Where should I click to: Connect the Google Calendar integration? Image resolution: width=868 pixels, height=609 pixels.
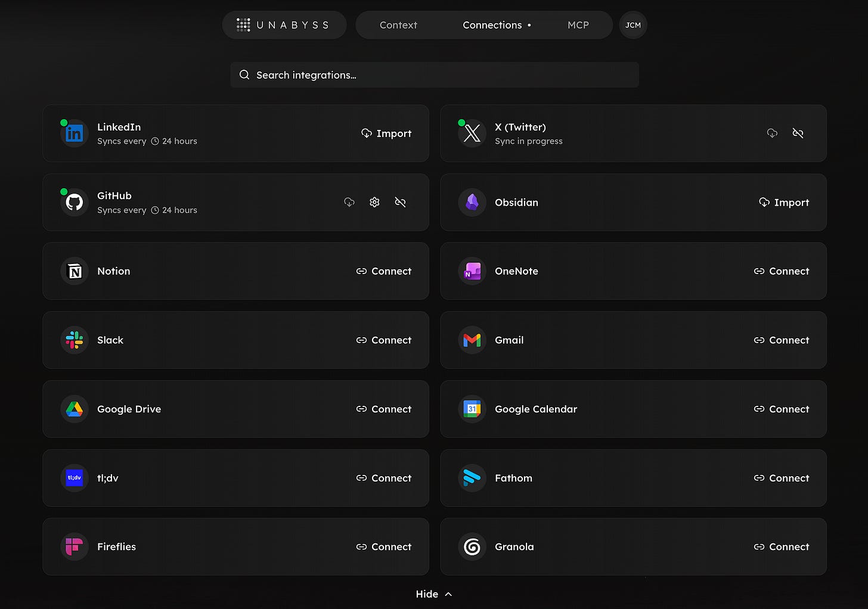tap(782, 409)
